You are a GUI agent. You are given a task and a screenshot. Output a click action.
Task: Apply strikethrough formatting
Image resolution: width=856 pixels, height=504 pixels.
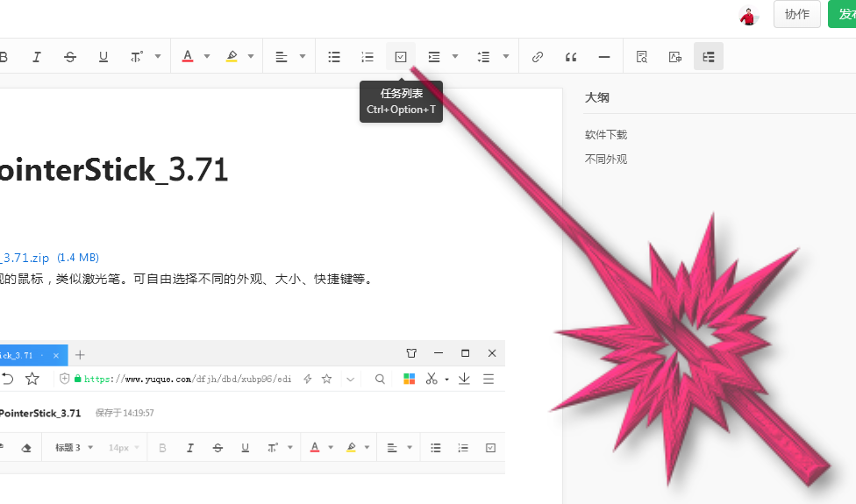click(70, 57)
